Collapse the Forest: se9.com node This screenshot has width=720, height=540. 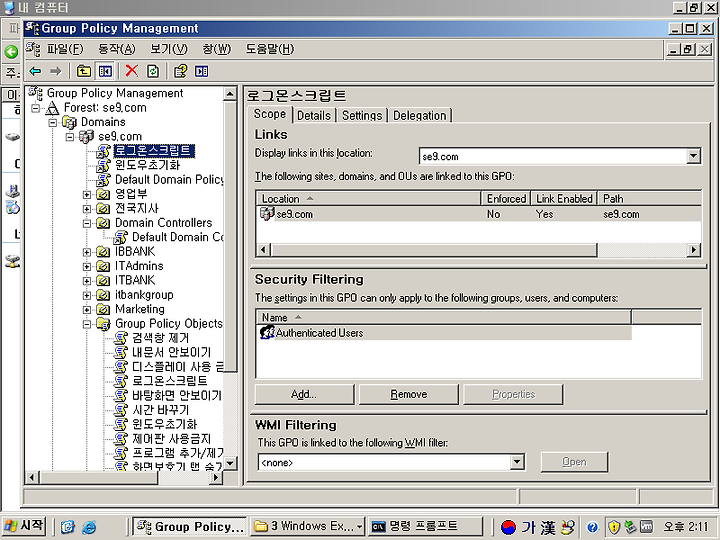coord(35,108)
